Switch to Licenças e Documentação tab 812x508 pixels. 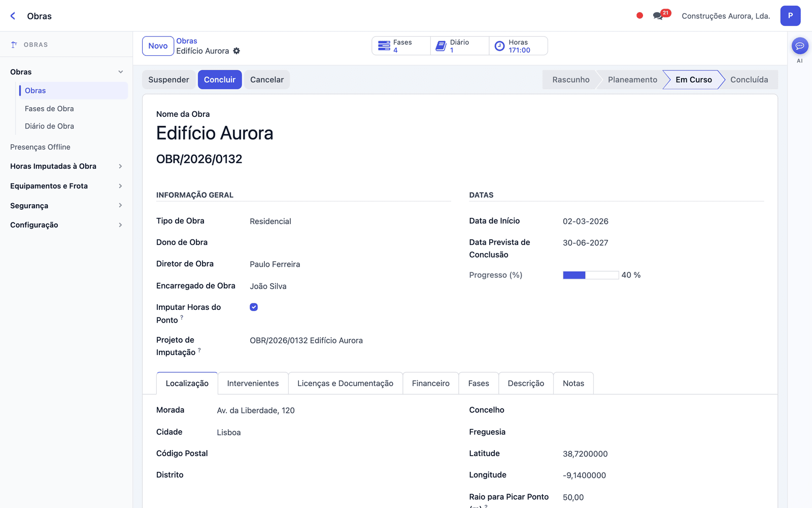coord(345,384)
